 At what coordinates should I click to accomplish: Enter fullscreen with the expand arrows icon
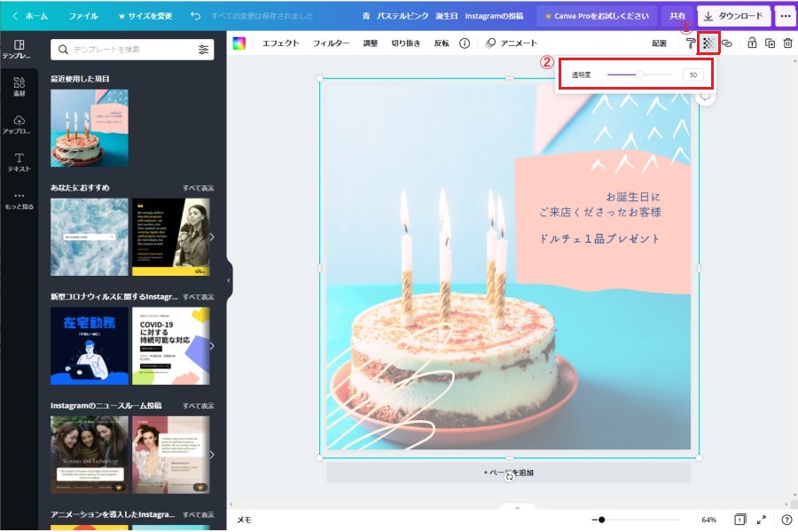tap(762, 520)
